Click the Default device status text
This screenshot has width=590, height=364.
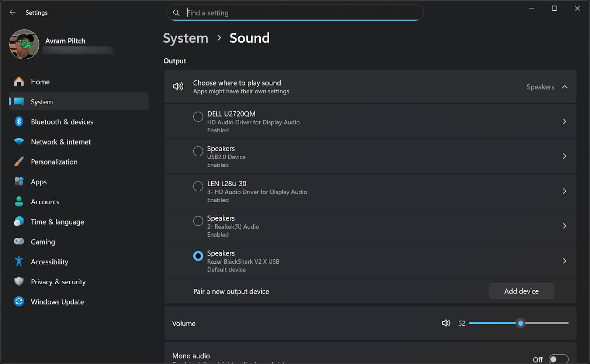click(x=226, y=270)
